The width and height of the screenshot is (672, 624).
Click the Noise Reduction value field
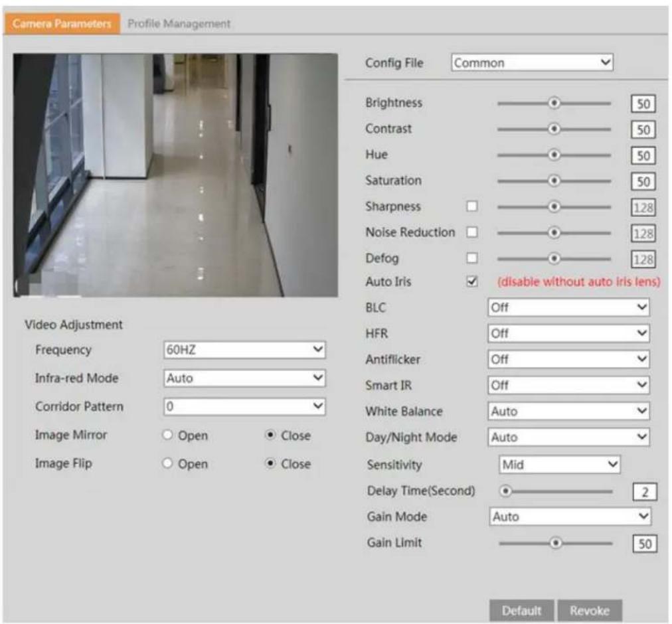click(643, 234)
